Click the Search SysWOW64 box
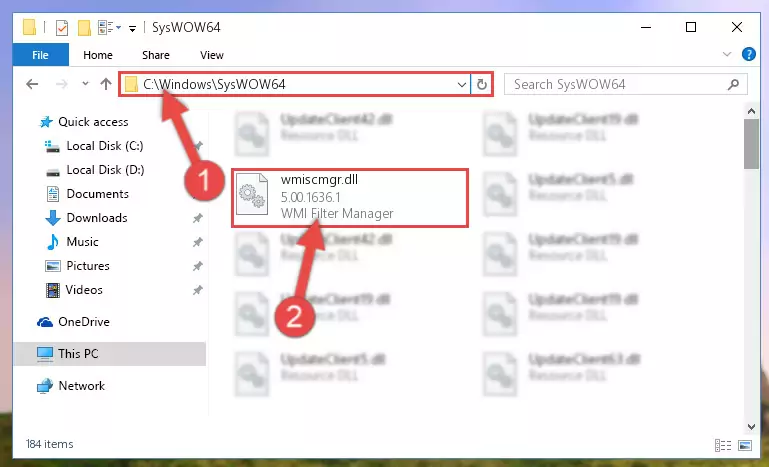 pyautogui.click(x=625, y=84)
